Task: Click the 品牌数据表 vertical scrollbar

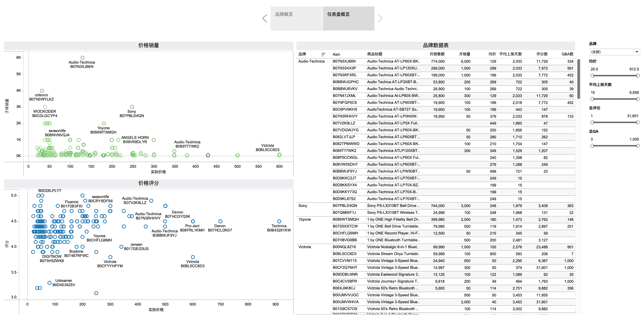Action: coord(578,79)
